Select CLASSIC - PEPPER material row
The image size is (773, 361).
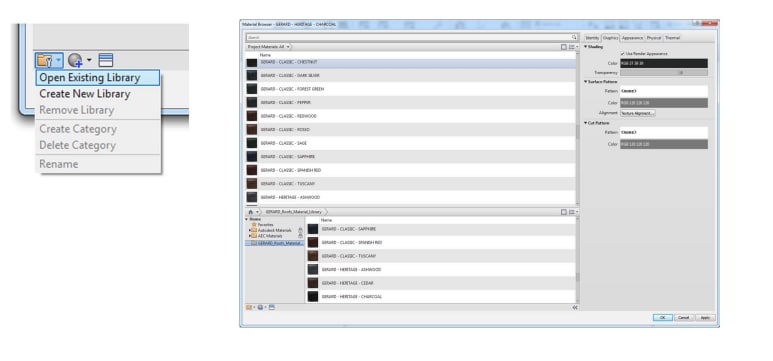(x=410, y=103)
